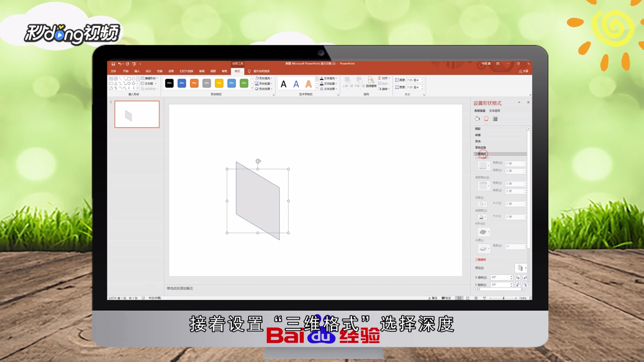Open the 视图 ribbon tab
Image resolution: width=644 pixels, height=362 pixels.
213,71
